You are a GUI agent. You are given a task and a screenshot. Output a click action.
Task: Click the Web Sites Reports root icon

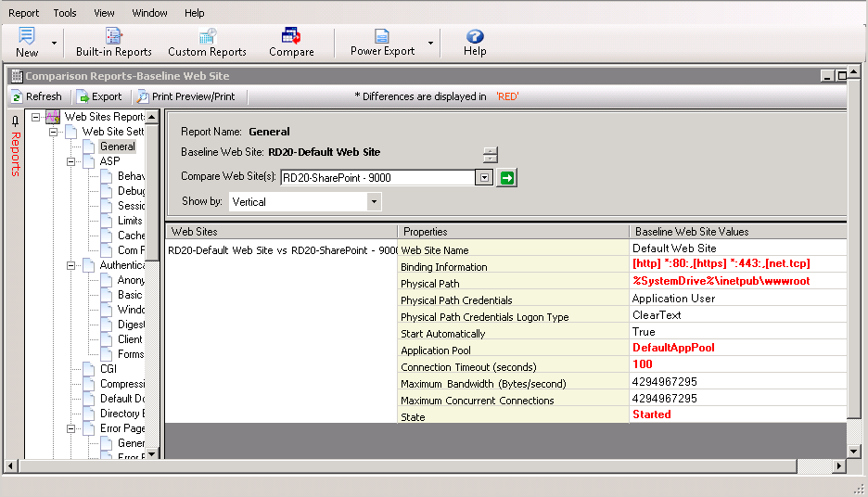(53, 117)
